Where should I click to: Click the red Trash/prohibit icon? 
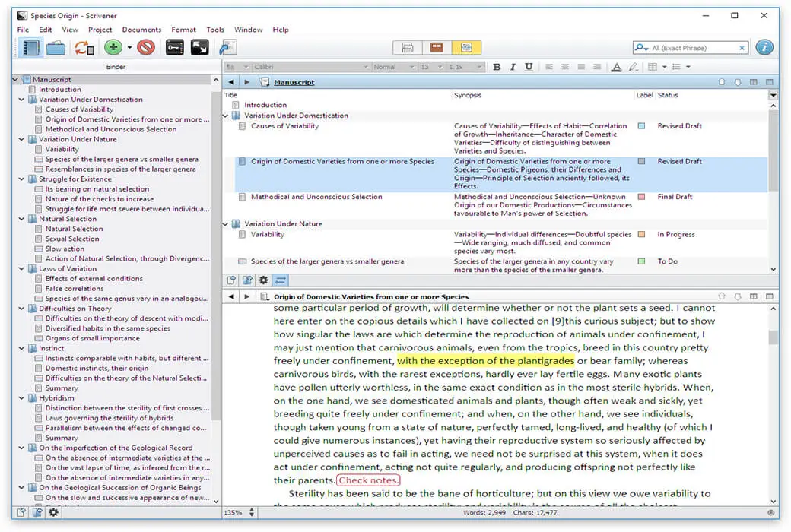(146, 47)
